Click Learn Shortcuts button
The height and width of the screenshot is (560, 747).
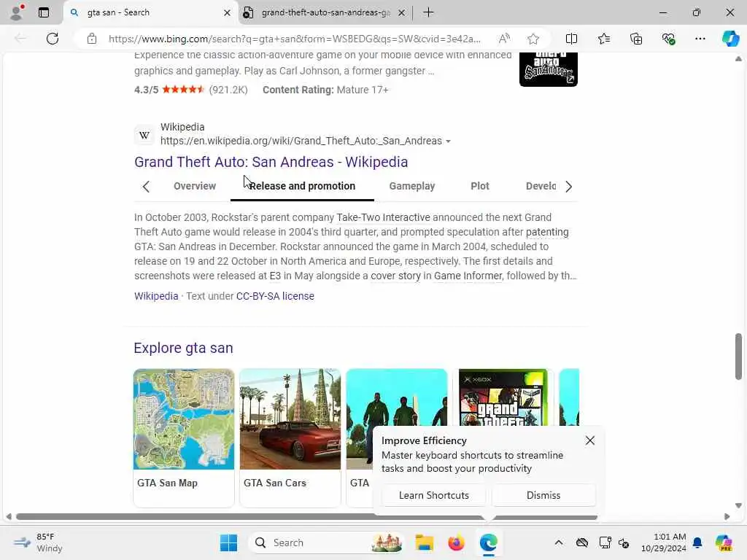(x=433, y=495)
